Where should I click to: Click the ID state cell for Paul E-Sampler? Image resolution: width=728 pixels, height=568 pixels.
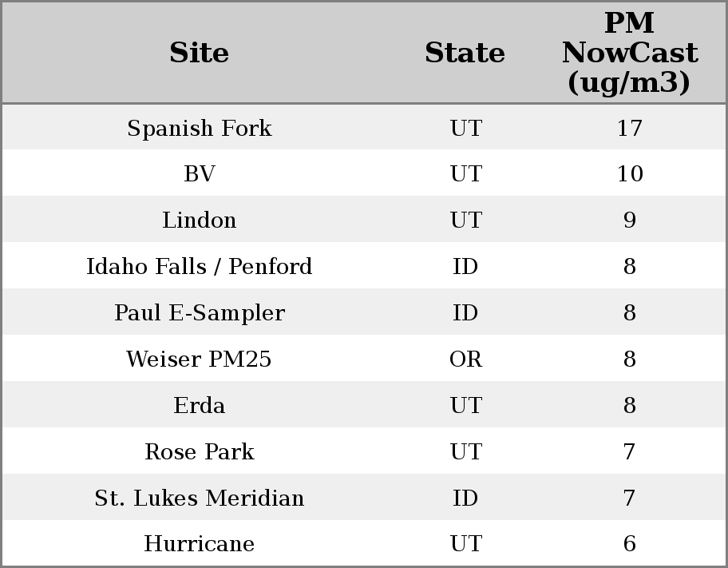[465, 312]
